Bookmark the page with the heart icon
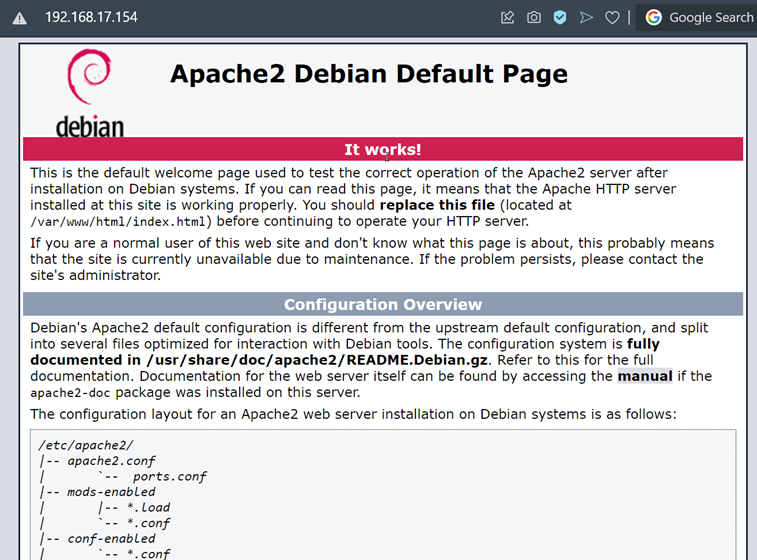 click(612, 17)
